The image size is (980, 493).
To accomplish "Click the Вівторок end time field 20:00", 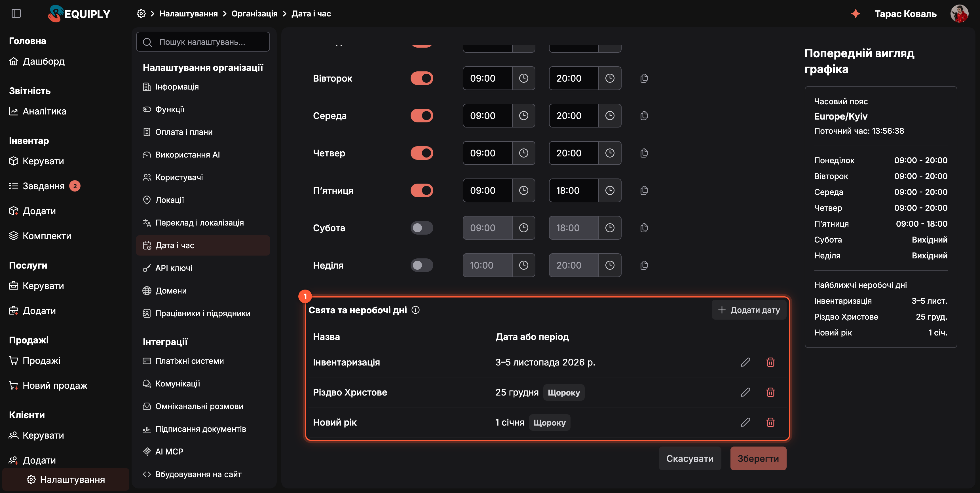I will (573, 78).
